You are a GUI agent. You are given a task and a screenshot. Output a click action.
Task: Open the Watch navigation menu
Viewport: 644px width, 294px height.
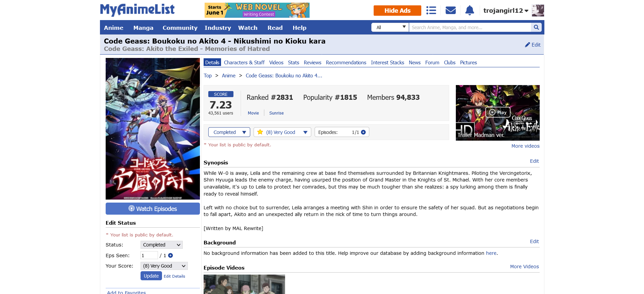click(248, 28)
